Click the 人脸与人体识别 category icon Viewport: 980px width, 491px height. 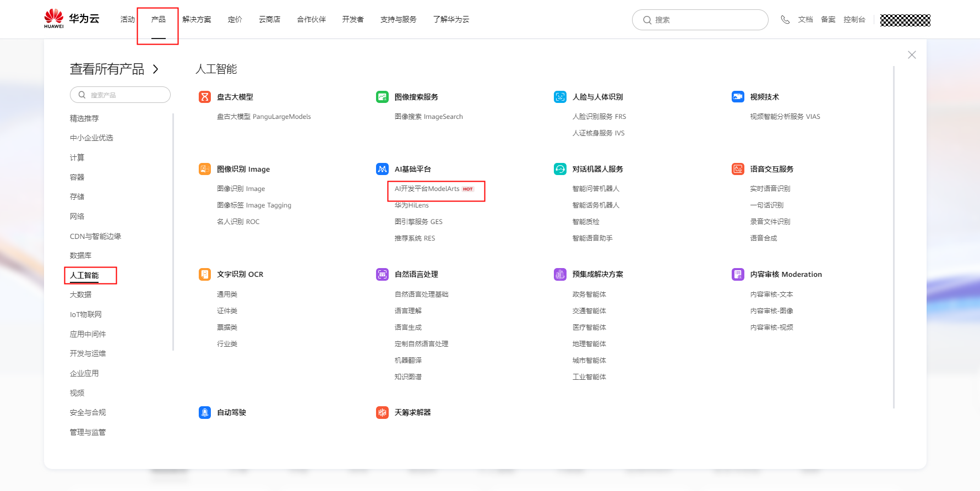pyautogui.click(x=560, y=97)
